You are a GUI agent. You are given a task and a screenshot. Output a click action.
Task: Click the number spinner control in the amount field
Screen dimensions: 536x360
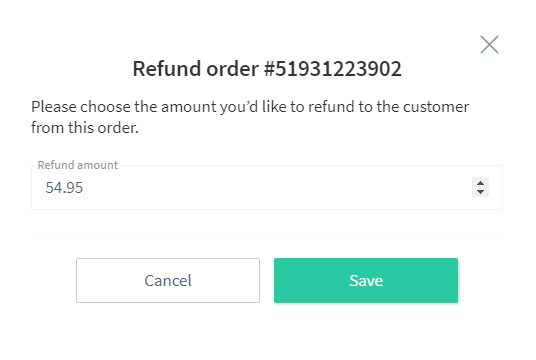tap(480, 187)
